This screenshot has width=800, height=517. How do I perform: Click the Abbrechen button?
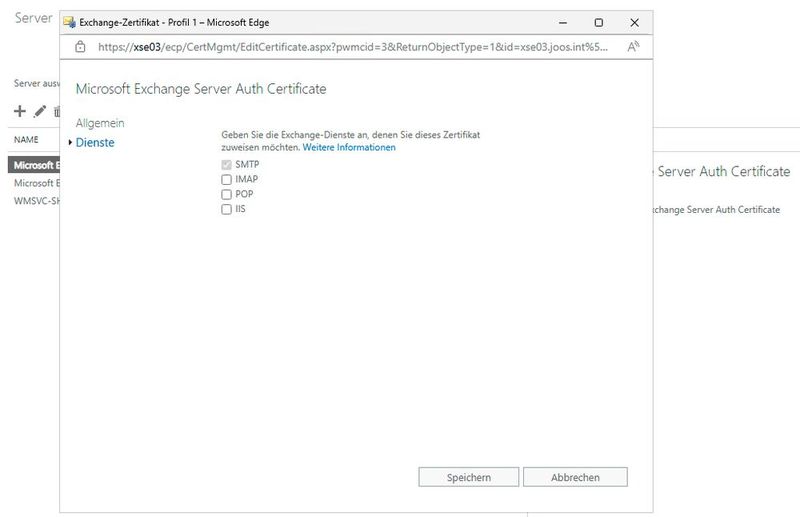tap(575, 477)
